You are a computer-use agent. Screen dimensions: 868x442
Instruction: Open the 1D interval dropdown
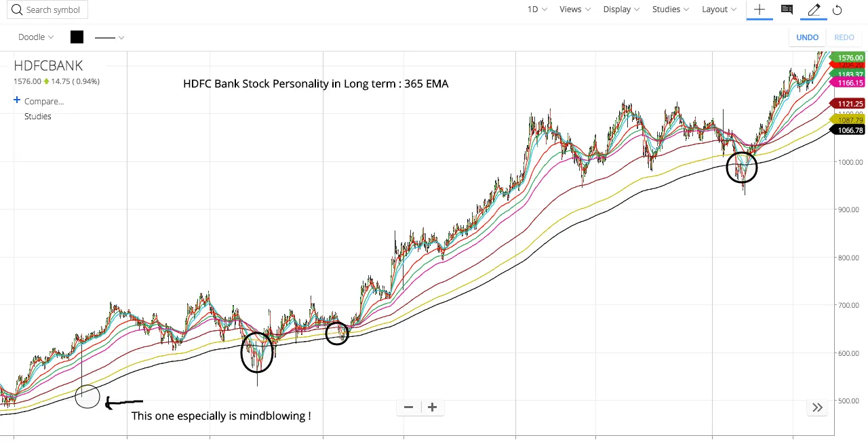536,9
